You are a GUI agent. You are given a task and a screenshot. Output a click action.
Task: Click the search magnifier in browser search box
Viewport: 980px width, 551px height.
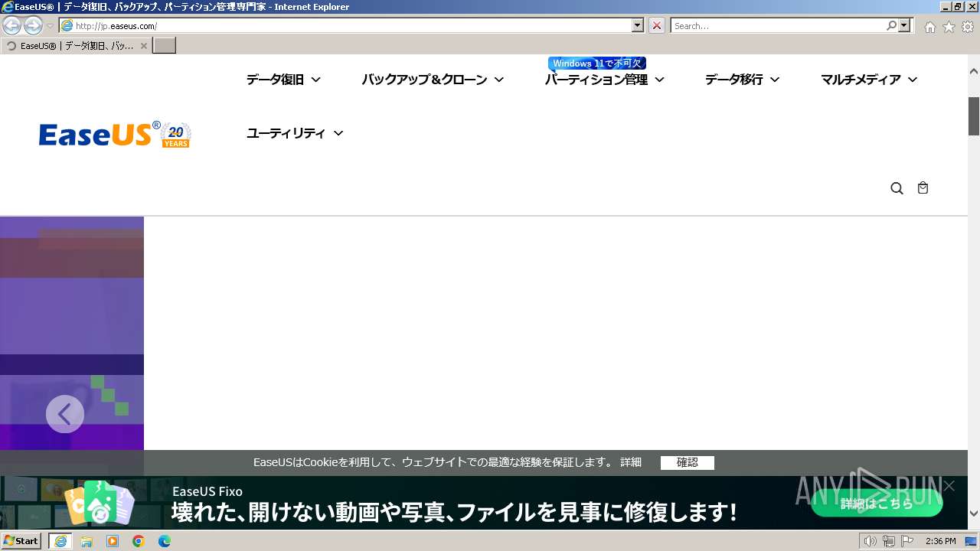891,26
